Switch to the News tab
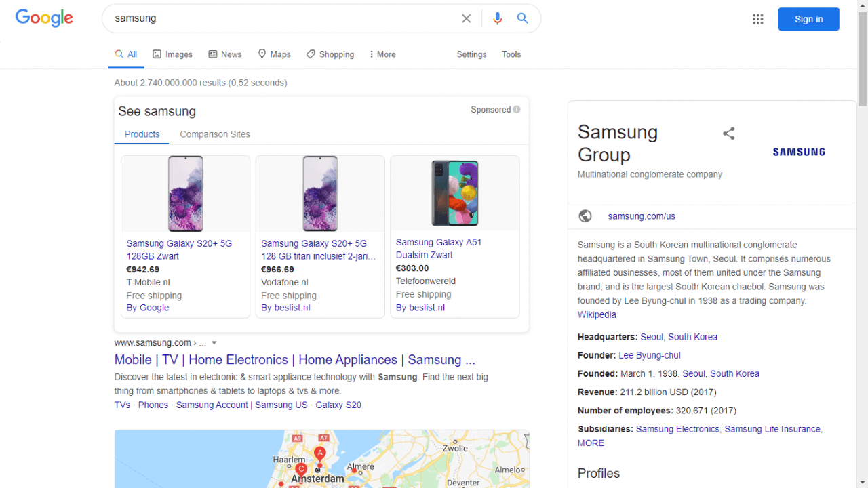The height and width of the screenshot is (488, 868). pyautogui.click(x=224, y=54)
